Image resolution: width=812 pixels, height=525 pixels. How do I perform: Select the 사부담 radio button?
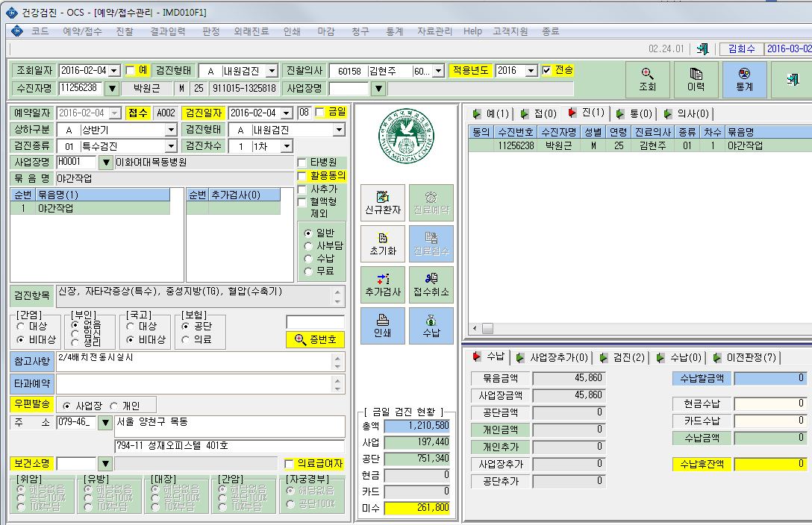click(x=309, y=245)
